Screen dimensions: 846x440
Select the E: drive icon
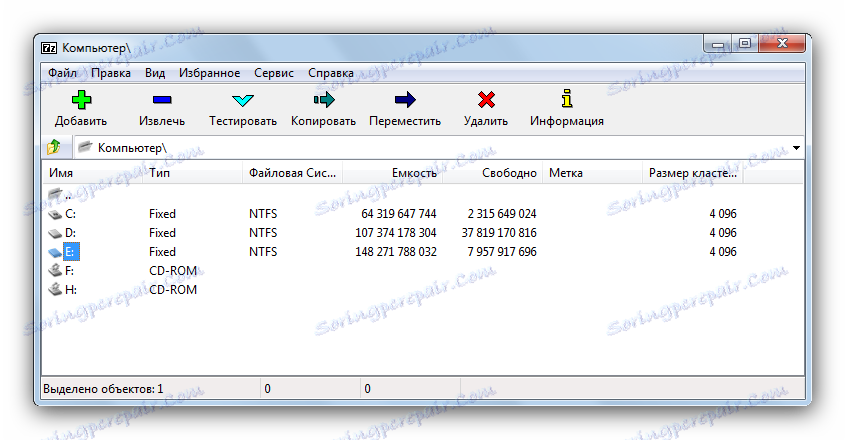(55, 252)
